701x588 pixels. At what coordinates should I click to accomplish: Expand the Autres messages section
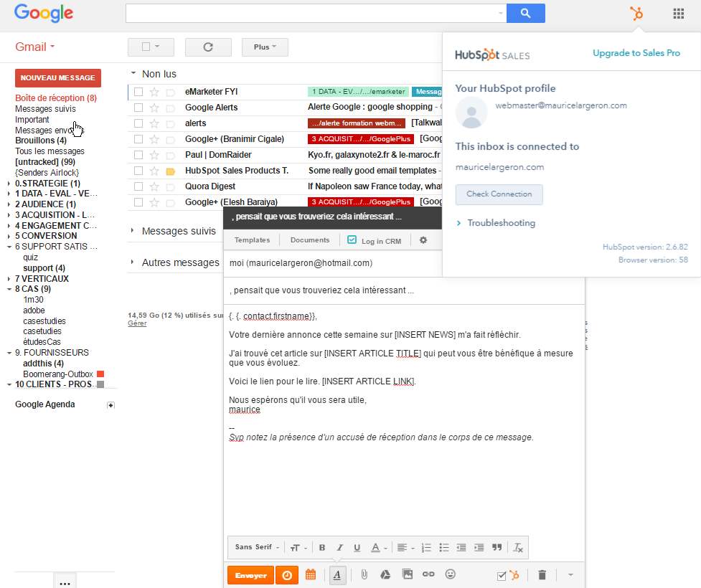132,262
